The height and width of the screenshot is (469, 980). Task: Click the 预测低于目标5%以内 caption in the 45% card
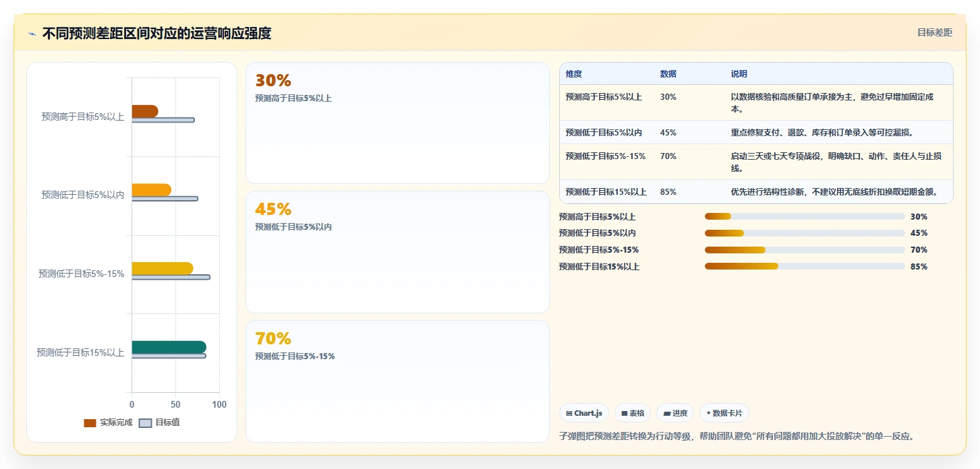pyautogui.click(x=293, y=227)
